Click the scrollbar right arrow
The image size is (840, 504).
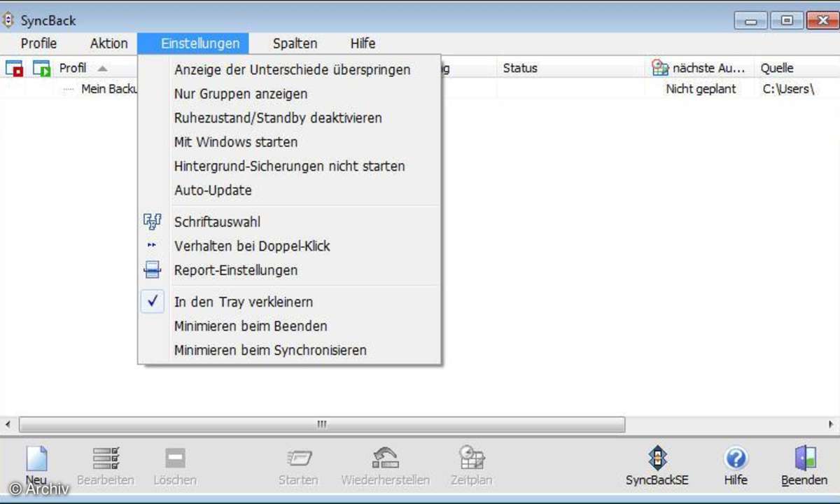coord(831,424)
